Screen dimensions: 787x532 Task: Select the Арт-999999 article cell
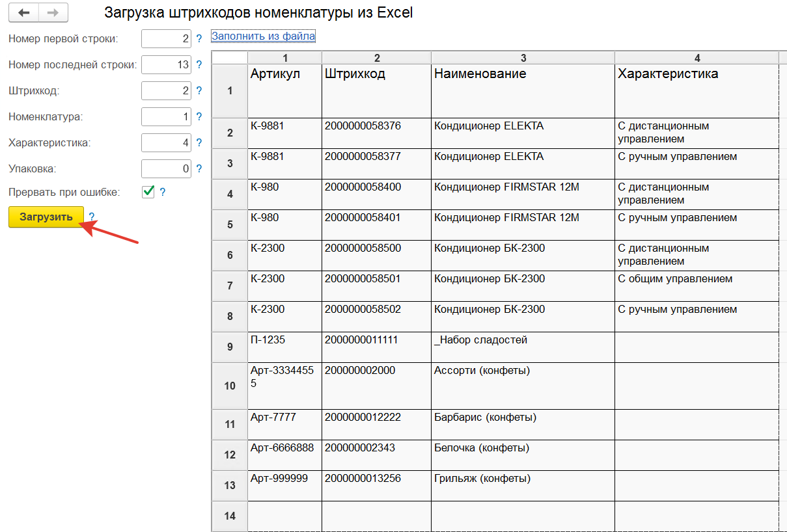coord(285,486)
